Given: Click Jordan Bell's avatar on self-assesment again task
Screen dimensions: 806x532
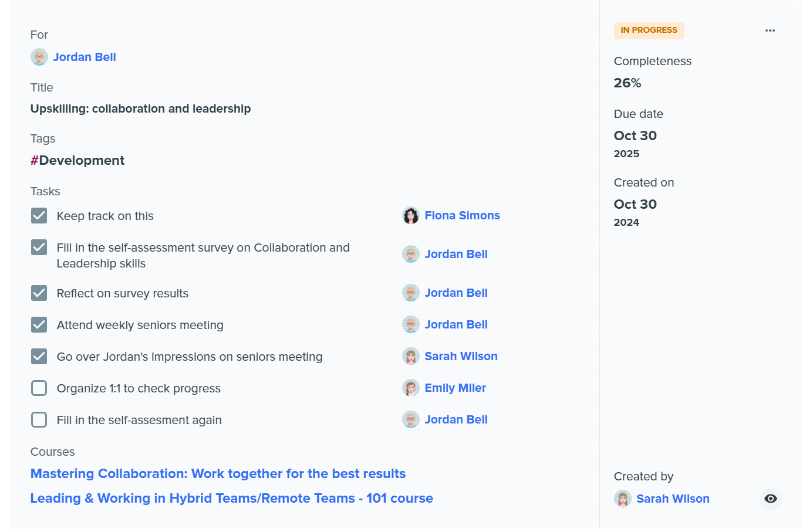Looking at the screenshot, I should pos(411,419).
